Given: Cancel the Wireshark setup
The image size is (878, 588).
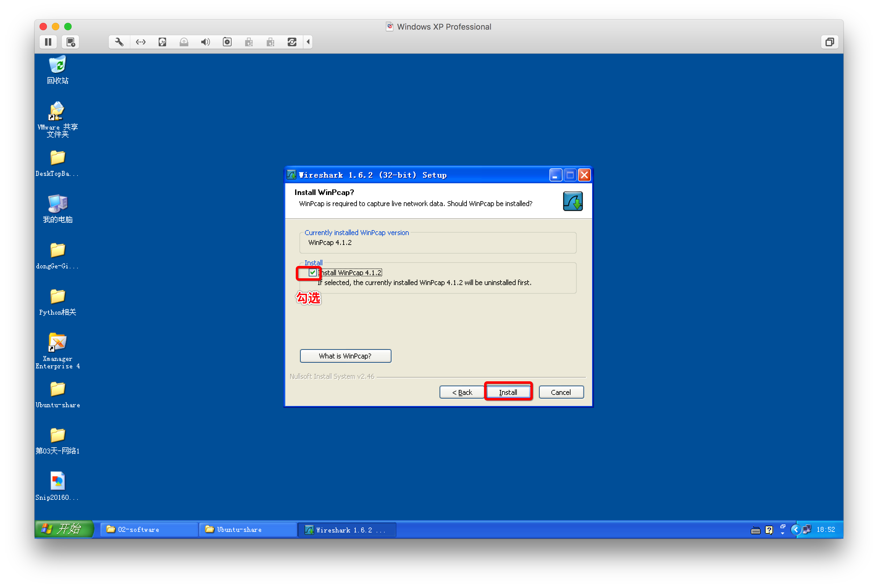Looking at the screenshot, I should point(561,392).
